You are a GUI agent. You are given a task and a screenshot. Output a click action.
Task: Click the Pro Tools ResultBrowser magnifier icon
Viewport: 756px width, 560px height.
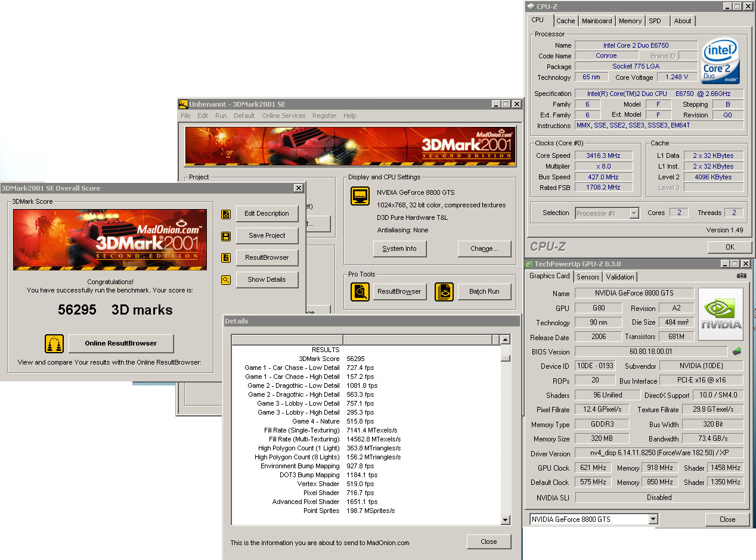point(360,292)
